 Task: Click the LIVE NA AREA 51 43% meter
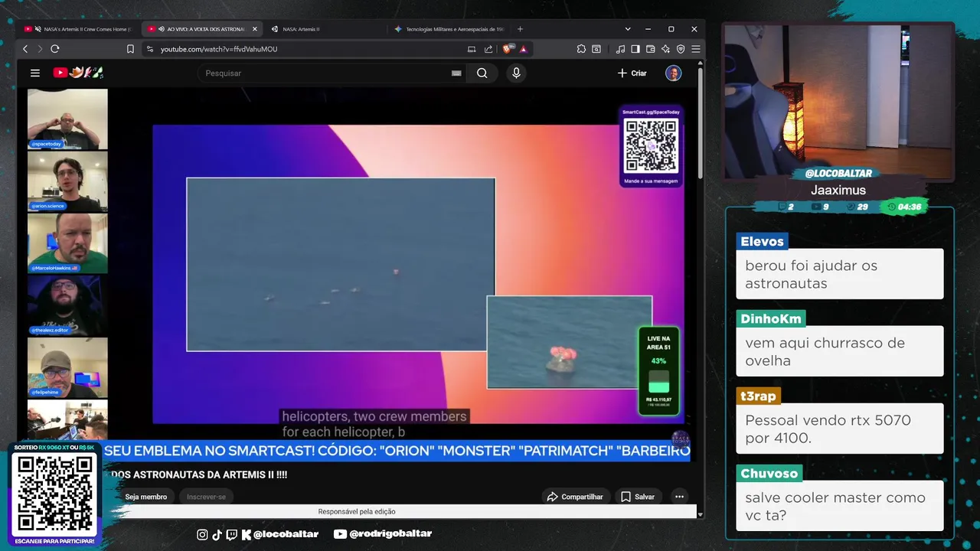[x=659, y=371]
